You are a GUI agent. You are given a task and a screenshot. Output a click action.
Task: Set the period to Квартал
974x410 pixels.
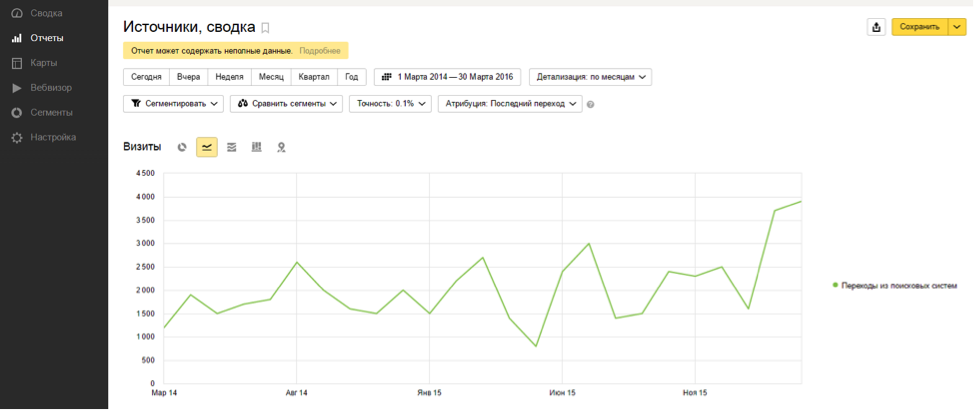[314, 77]
